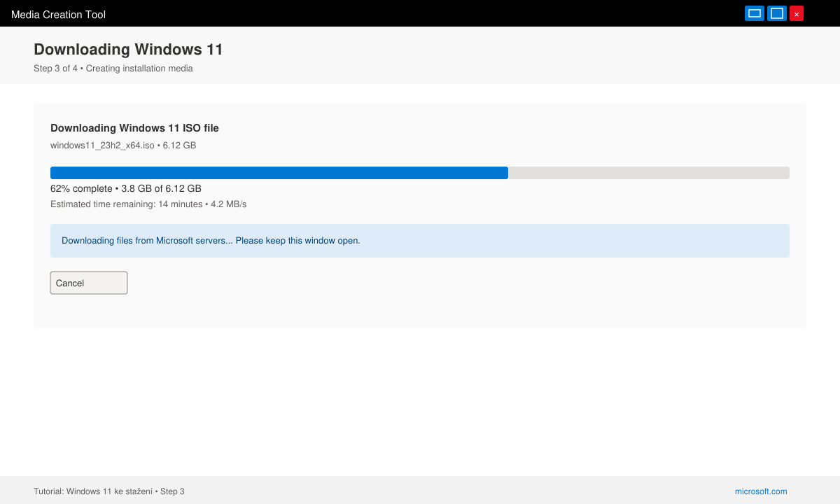
Task: Cancel the Windows 11 ISO download
Action: (x=89, y=283)
